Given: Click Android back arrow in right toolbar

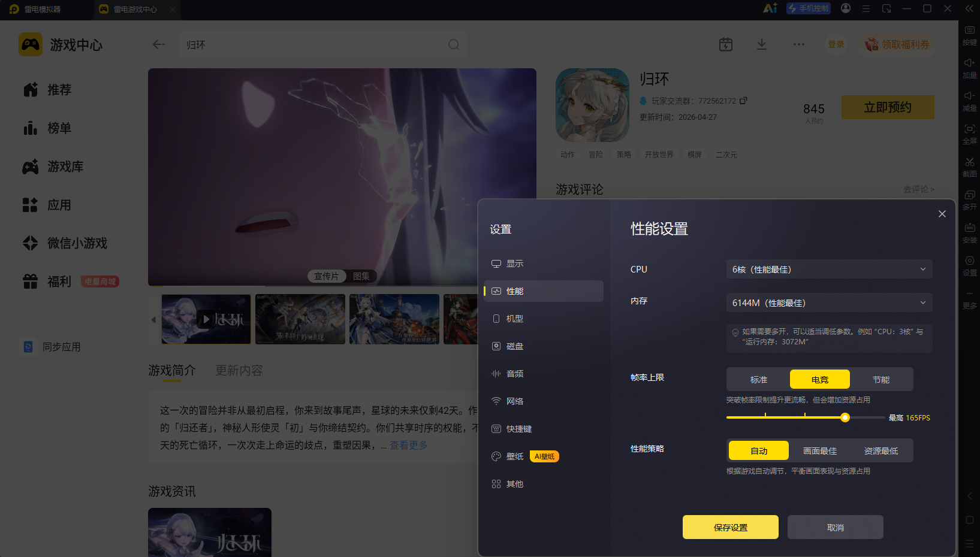Looking at the screenshot, I should click(x=970, y=496).
